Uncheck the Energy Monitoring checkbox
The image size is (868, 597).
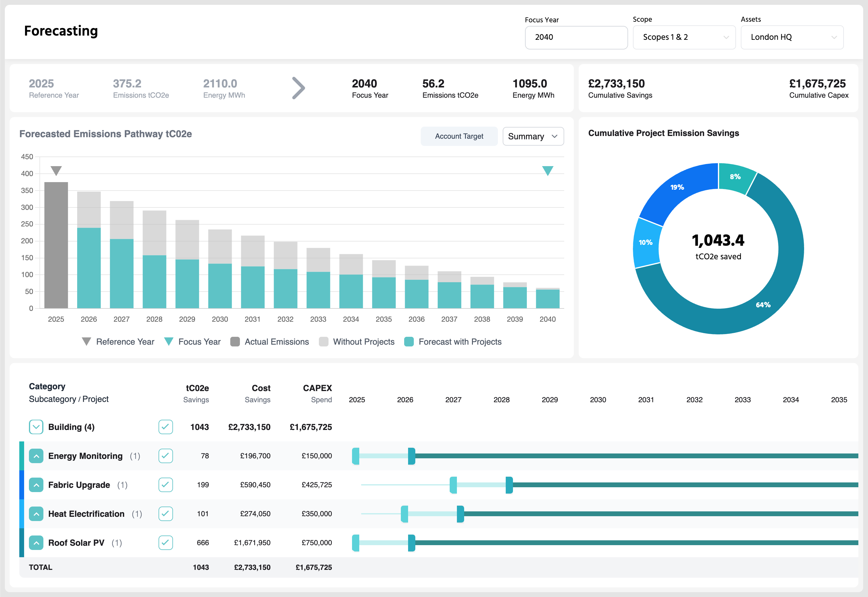point(165,456)
